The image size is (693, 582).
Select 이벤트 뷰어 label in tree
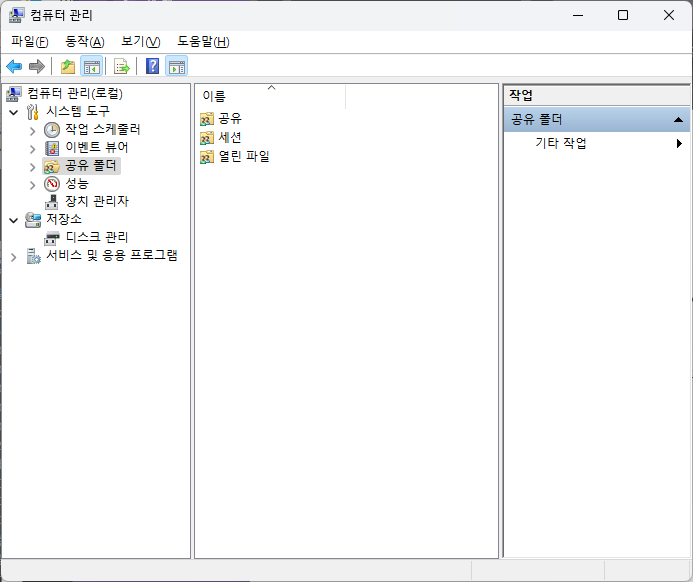[x=97, y=147]
